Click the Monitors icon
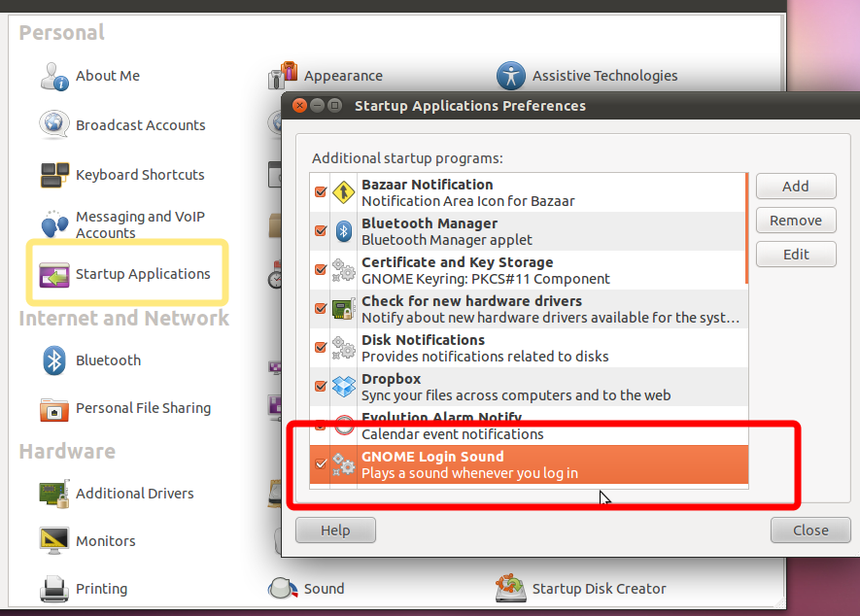Image resolution: width=860 pixels, height=616 pixels. pyautogui.click(x=54, y=541)
